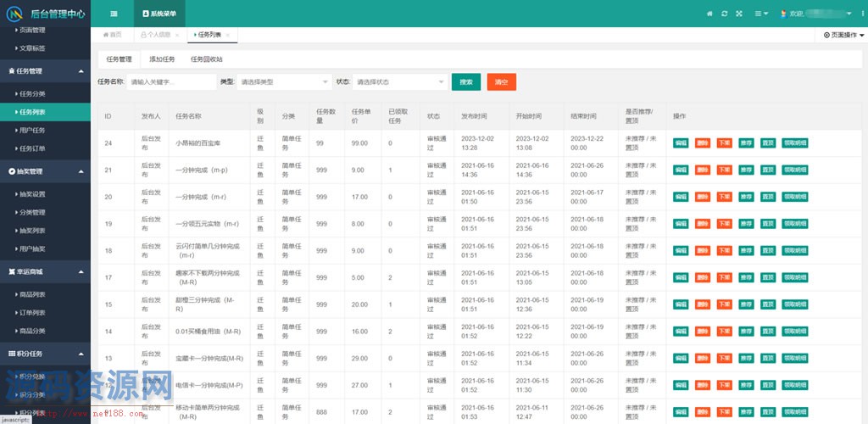Viewport: 868px width, 424px height.
Task: Collapse the 积分任务 sidebar section
Action: coord(46,353)
